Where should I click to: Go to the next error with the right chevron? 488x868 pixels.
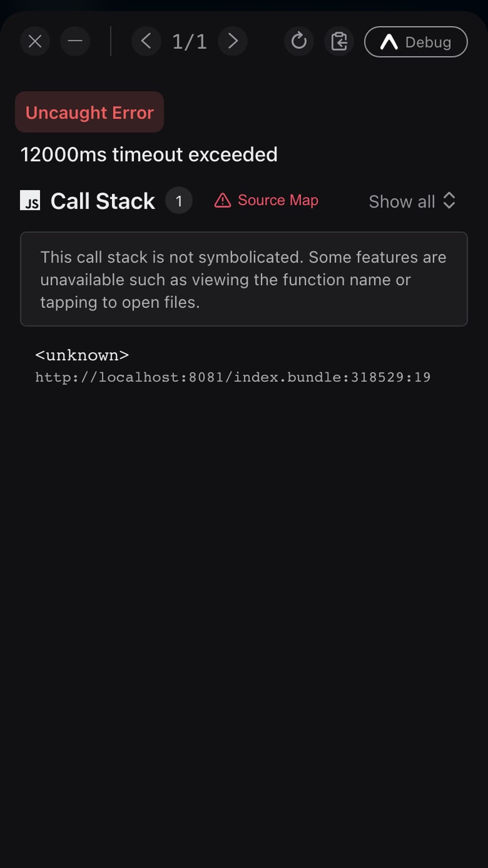(233, 42)
